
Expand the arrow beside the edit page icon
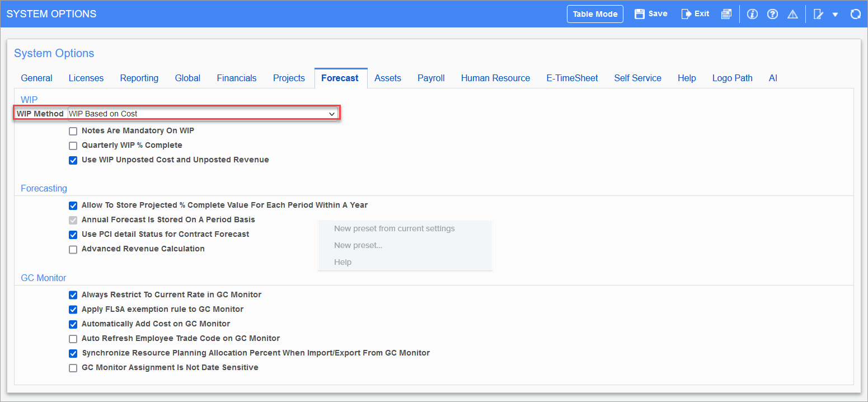835,15
